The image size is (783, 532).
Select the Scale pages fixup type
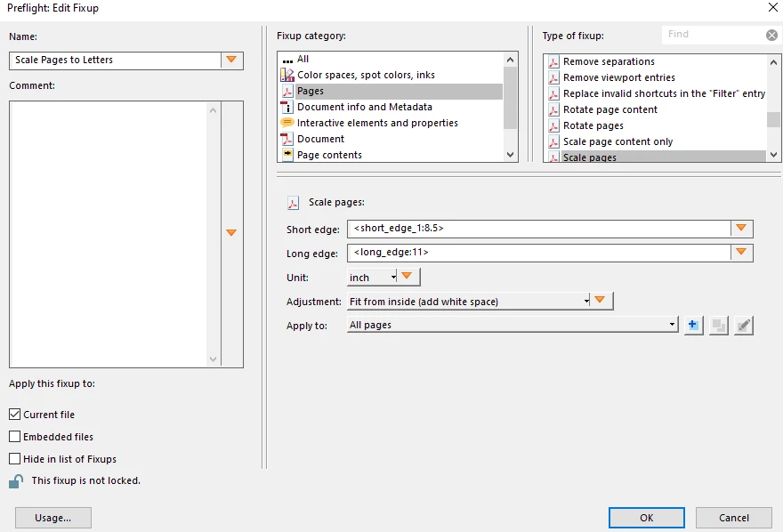655,157
